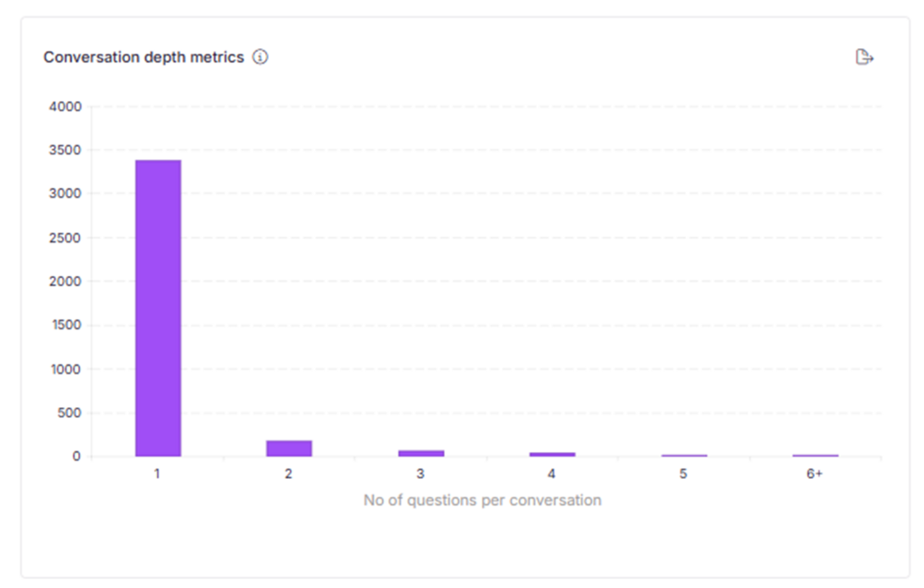Click the 4000 y-axis value
This screenshot has height=588, width=924.
coord(65,107)
